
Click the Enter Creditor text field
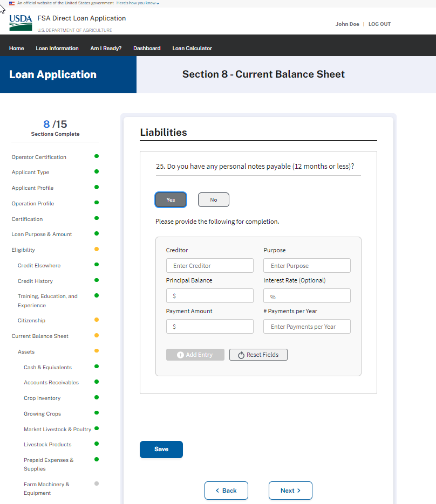[209, 266]
